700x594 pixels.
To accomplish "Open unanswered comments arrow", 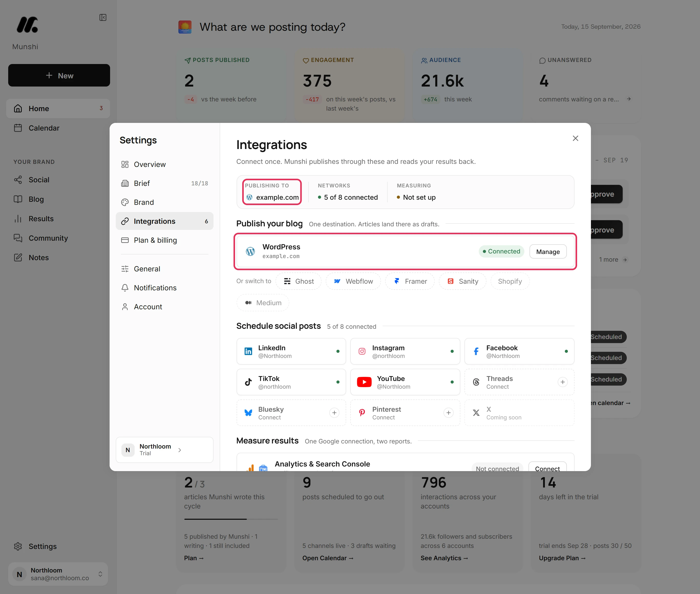I will coord(629,99).
